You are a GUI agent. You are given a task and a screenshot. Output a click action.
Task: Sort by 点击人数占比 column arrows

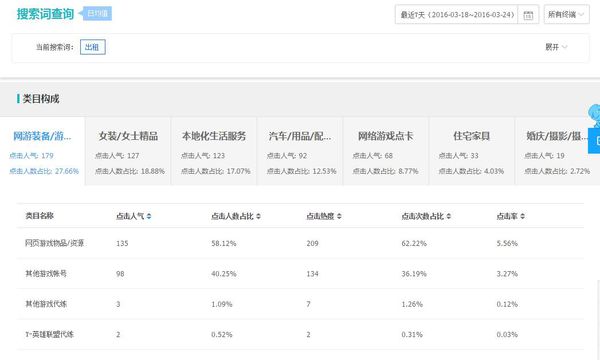tap(258, 216)
